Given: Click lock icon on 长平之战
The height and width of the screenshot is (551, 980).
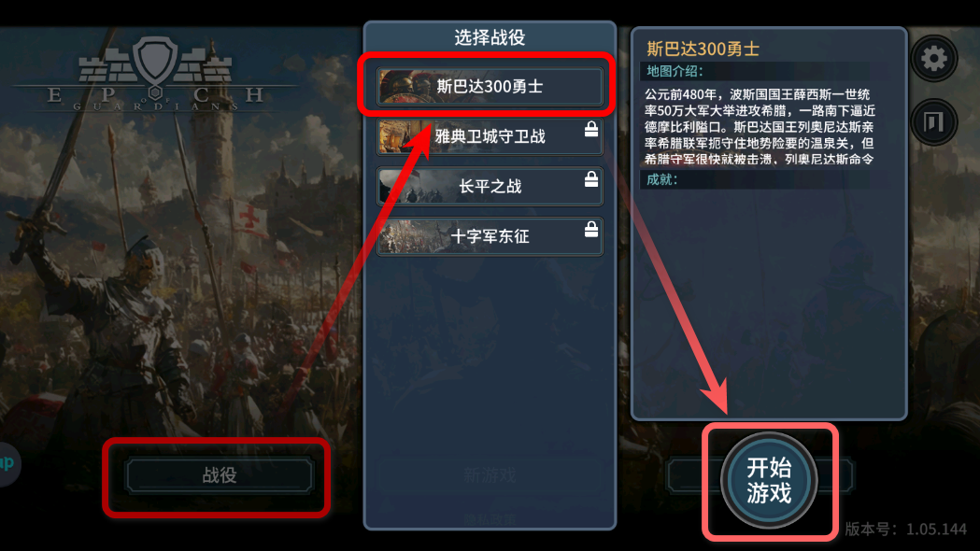Looking at the screenshot, I should (x=591, y=179).
